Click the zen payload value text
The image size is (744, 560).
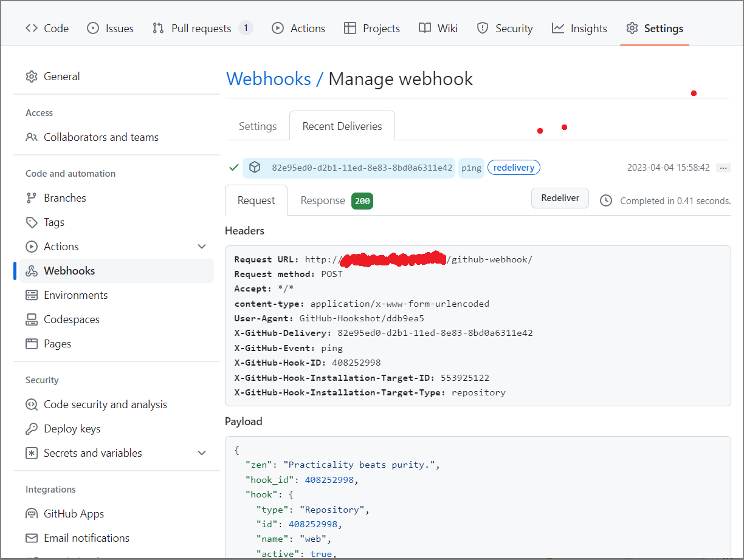(359, 465)
